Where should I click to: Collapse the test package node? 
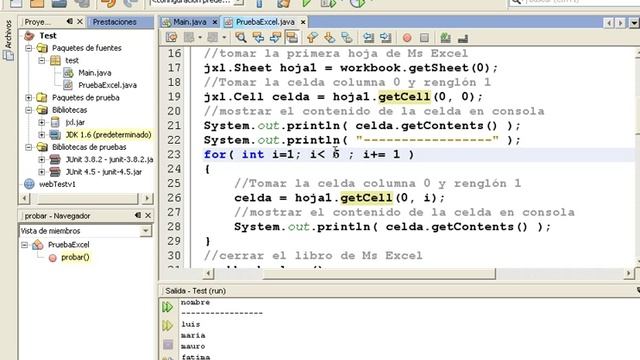(42, 60)
